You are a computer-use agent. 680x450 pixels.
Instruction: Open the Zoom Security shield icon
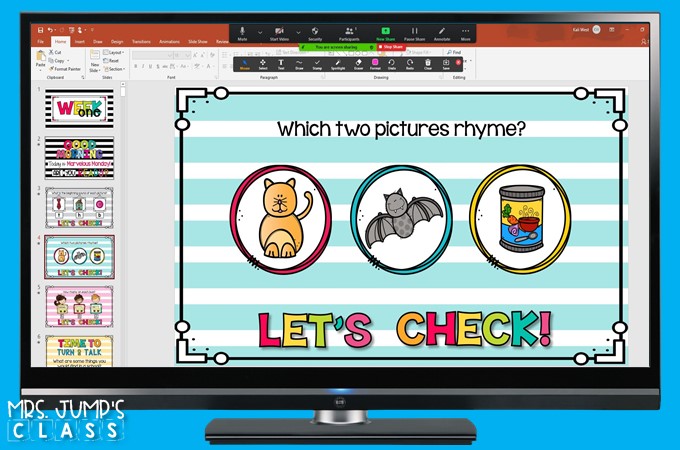click(x=315, y=33)
